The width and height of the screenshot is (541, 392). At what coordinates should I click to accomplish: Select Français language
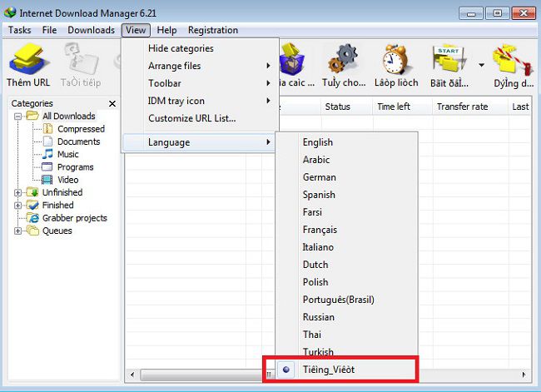click(x=347, y=230)
